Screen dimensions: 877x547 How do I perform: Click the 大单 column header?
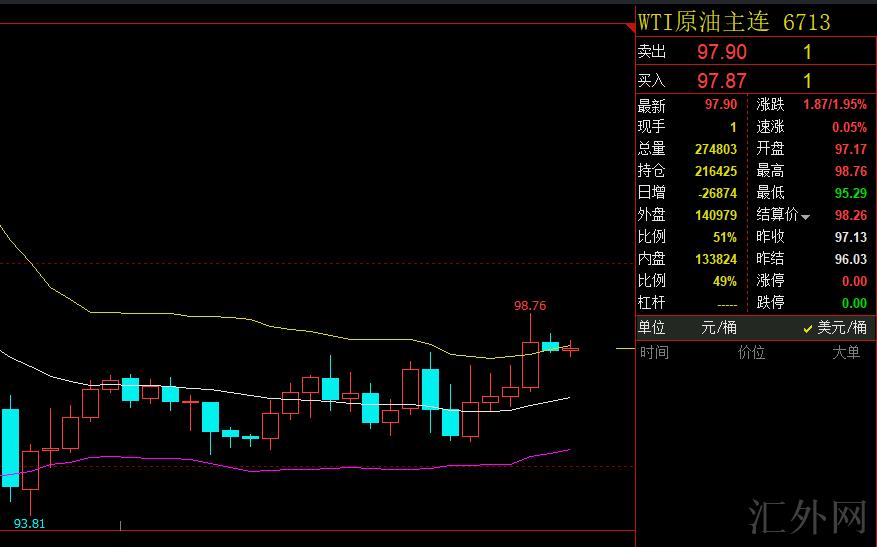pyautogui.click(x=845, y=352)
